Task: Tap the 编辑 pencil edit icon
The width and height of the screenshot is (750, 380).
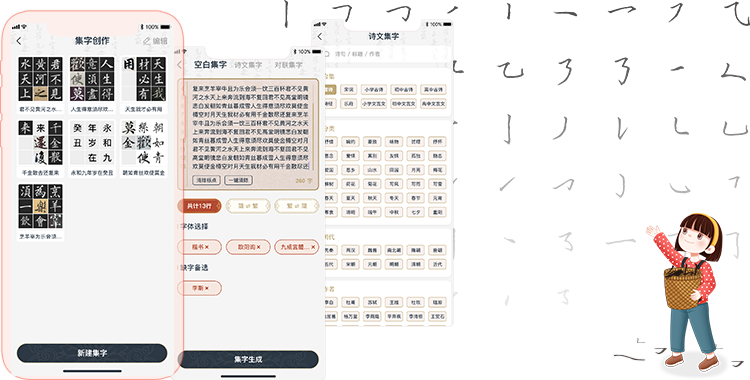Action: point(147,41)
